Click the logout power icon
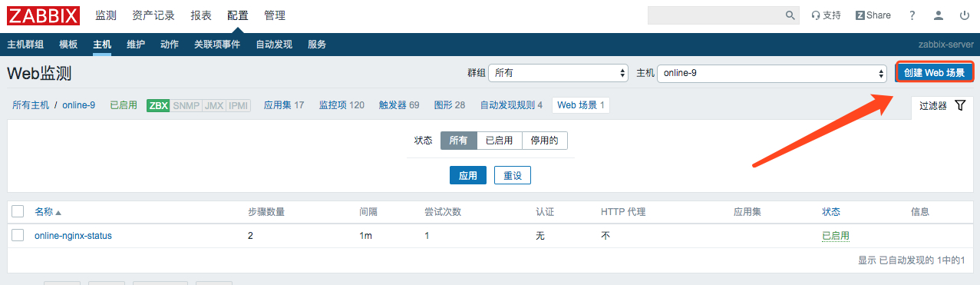The height and width of the screenshot is (285, 980). point(965,15)
